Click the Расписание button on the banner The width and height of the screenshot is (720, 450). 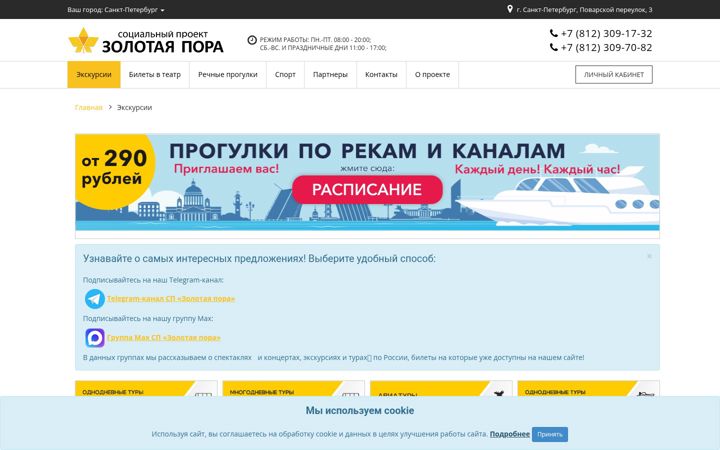point(367,190)
